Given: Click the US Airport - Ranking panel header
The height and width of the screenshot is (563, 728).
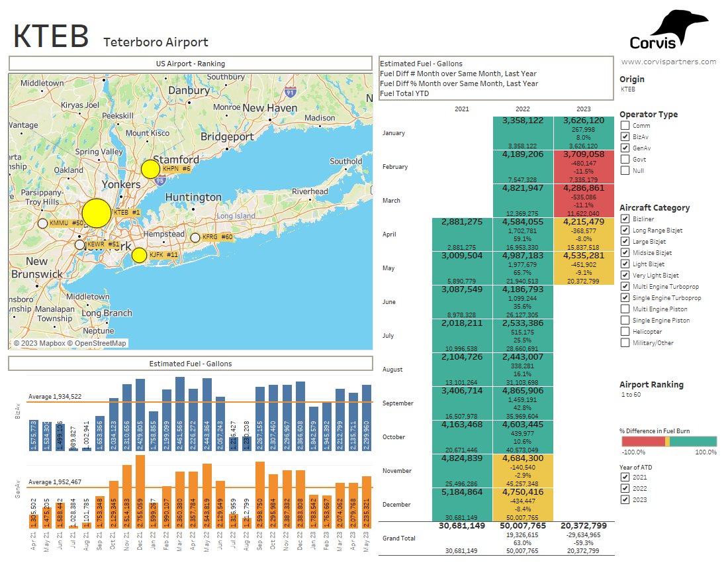Looking at the screenshot, I should pyautogui.click(x=190, y=64).
